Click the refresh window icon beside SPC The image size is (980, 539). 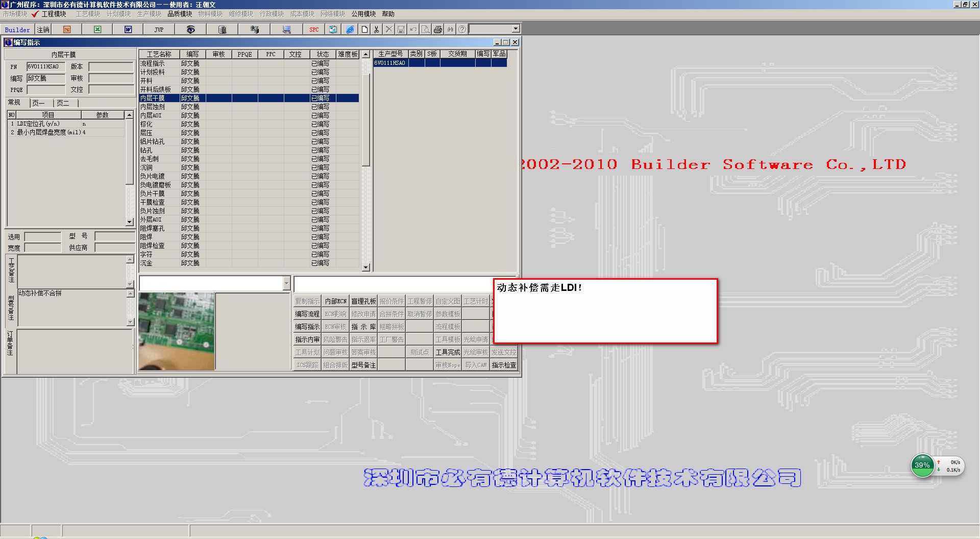pyautogui.click(x=333, y=30)
